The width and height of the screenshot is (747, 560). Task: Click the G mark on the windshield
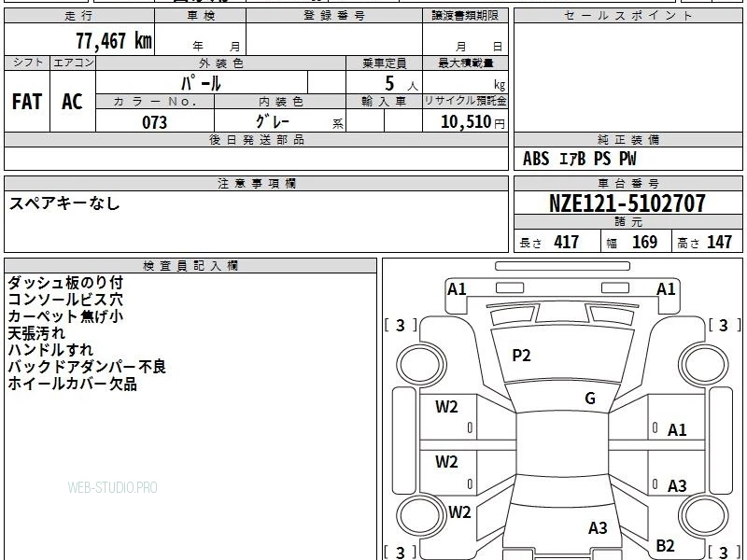click(590, 398)
